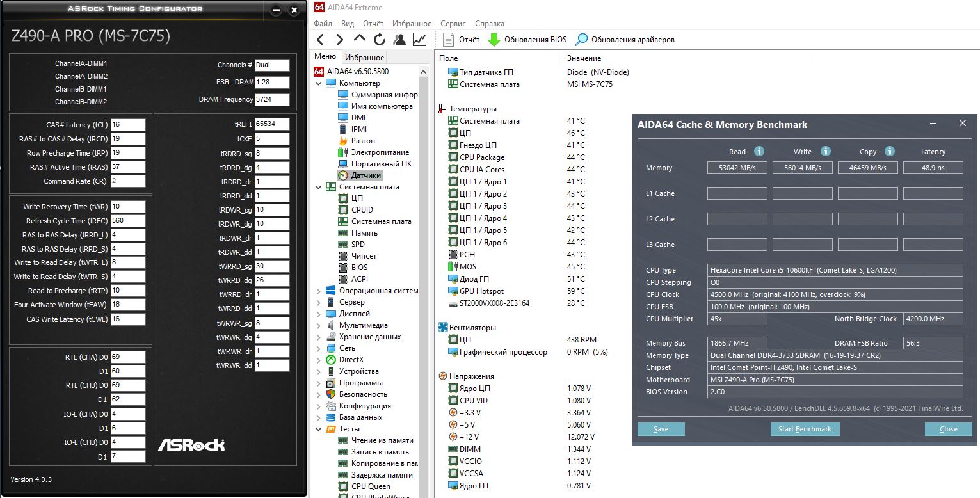Select the Разгон overclock tree item
The width and height of the screenshot is (980, 498).
coord(357,140)
